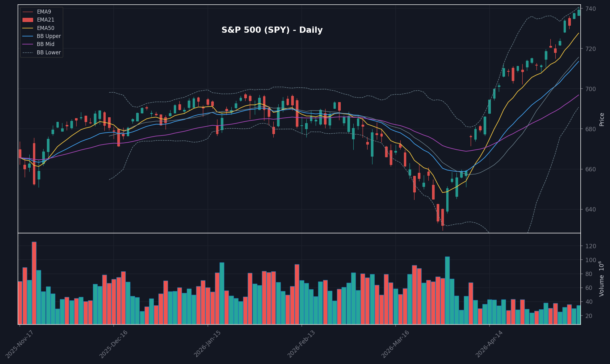Click the EMA9 legend label
The height and width of the screenshot is (364, 610).
click(44, 12)
